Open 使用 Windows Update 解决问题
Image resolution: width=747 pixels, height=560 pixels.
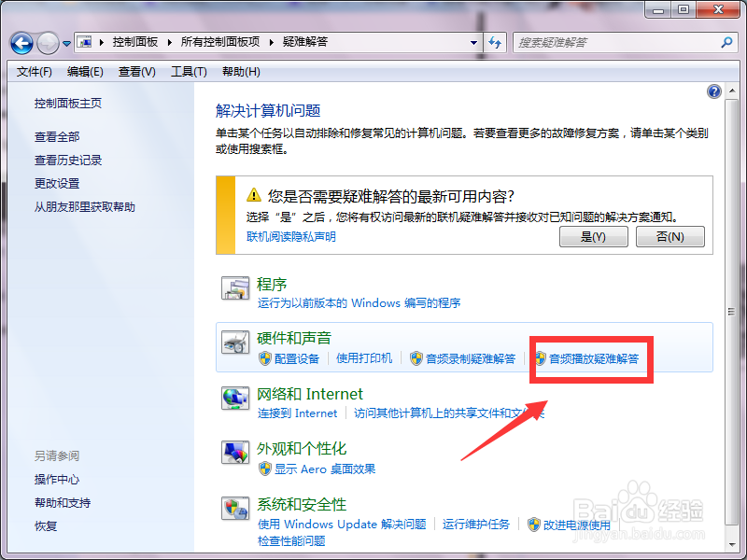(x=342, y=525)
